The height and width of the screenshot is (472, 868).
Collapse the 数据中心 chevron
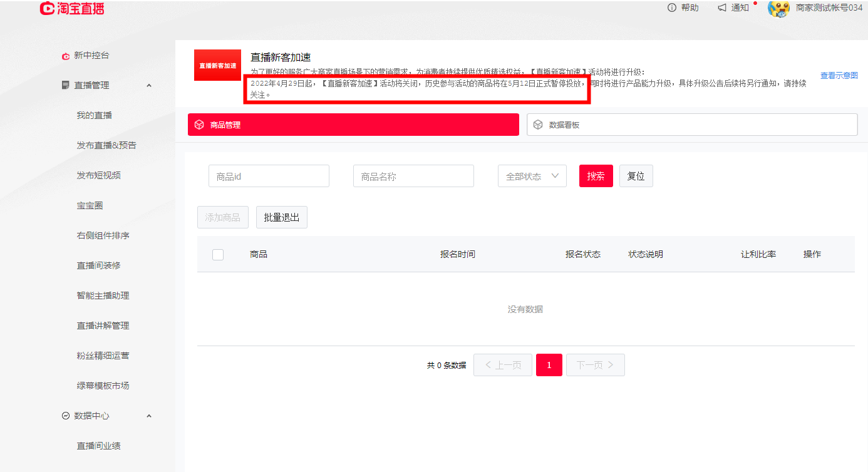coord(149,416)
